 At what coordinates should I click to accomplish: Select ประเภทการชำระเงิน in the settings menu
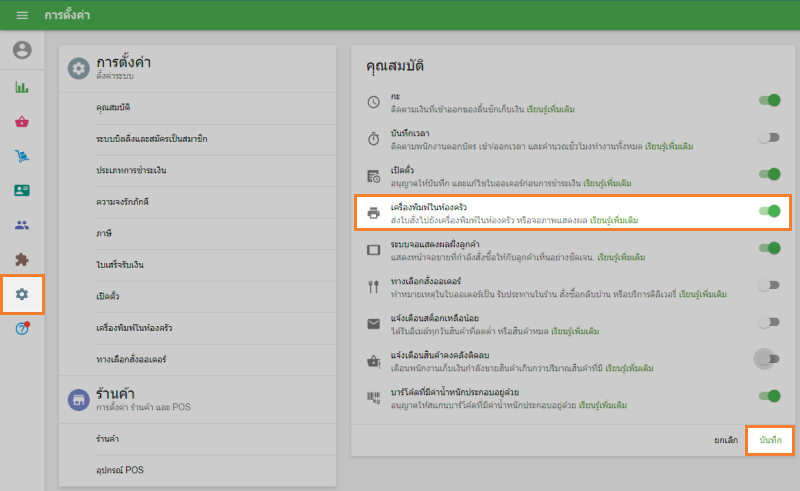point(131,170)
